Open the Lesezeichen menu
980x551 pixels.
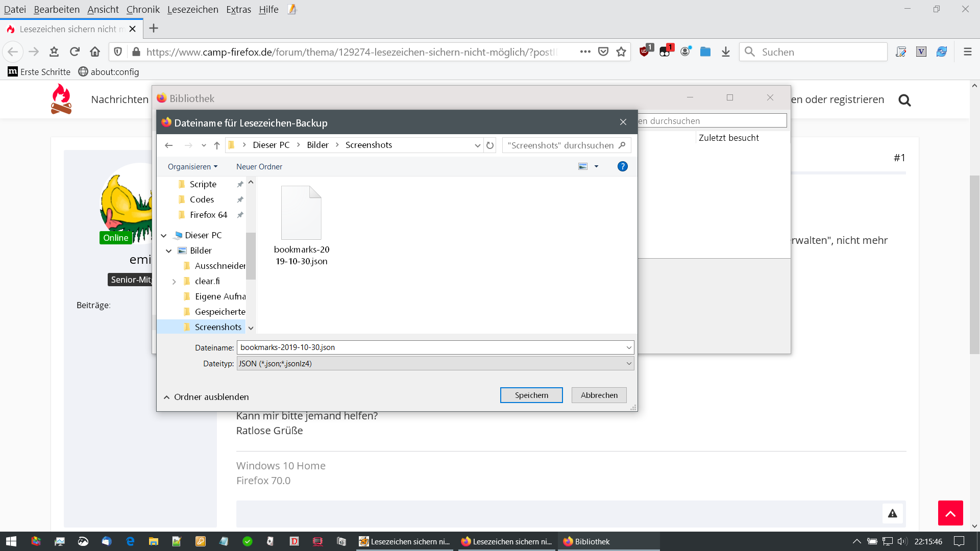[192, 9]
